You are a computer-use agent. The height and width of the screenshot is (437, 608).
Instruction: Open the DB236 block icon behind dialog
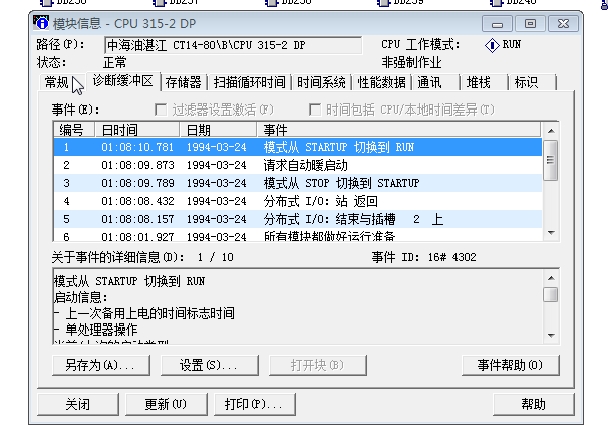tap(47, 3)
